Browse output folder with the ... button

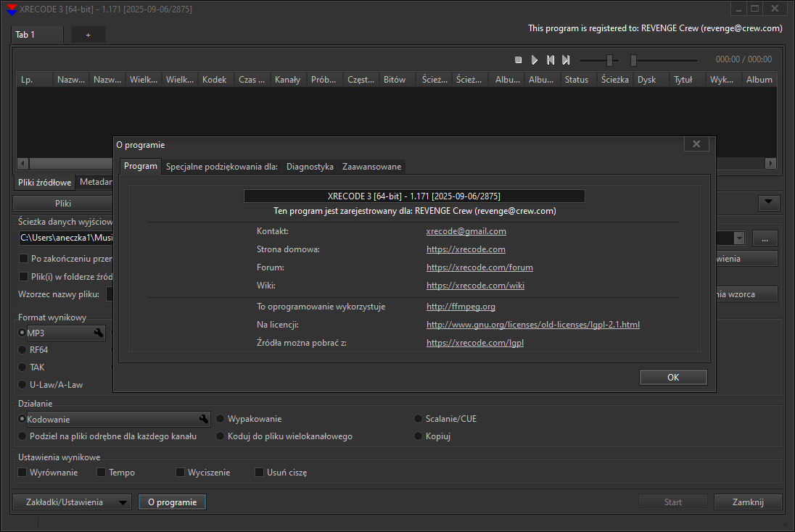[765, 238]
